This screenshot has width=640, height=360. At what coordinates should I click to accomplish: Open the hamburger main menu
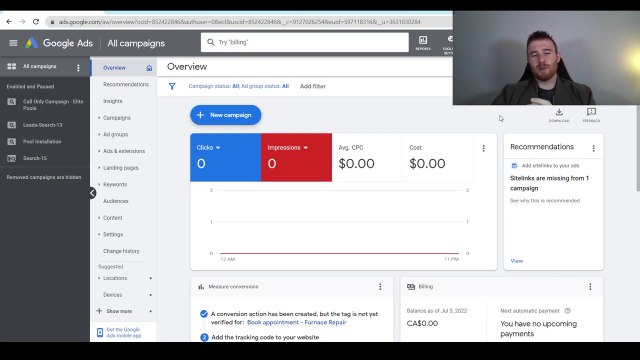coord(13,43)
